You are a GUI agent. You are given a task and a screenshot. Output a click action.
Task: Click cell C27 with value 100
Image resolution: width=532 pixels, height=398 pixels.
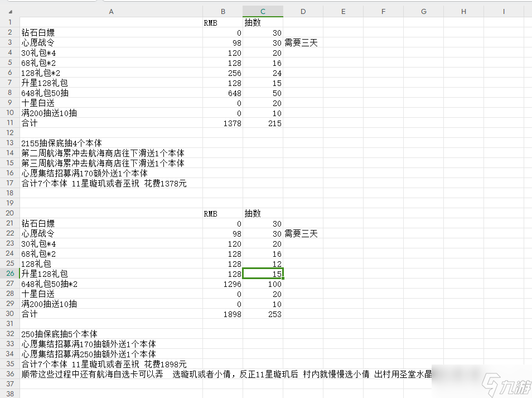click(x=263, y=284)
